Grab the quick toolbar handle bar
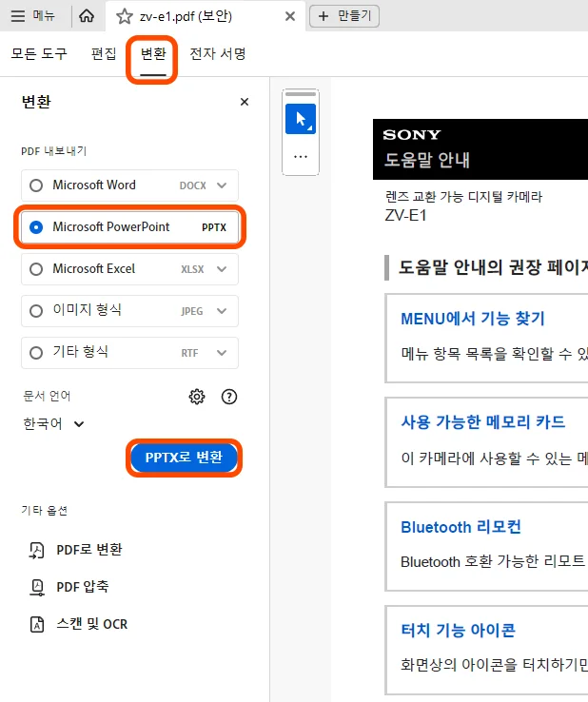Image resolution: width=588 pixels, height=702 pixels. (301, 94)
